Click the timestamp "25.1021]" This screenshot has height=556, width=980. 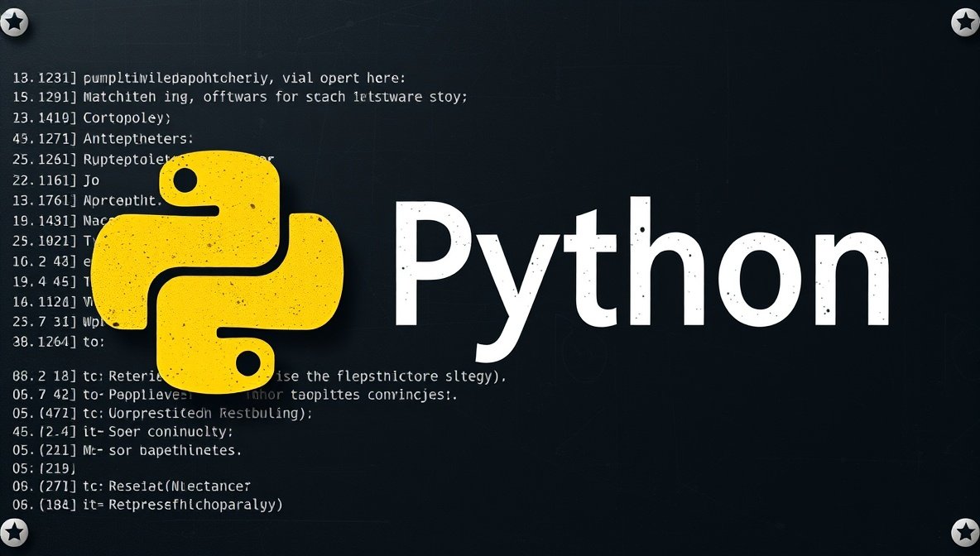click(x=45, y=241)
